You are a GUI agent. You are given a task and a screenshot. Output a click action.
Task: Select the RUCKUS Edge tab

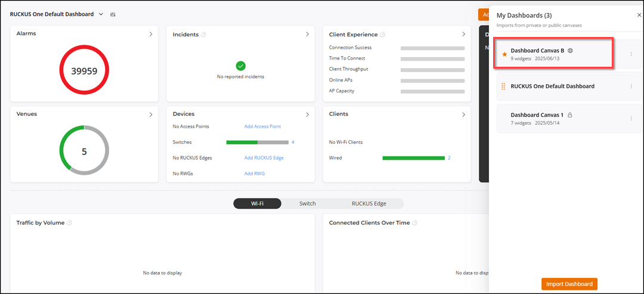[x=369, y=203]
